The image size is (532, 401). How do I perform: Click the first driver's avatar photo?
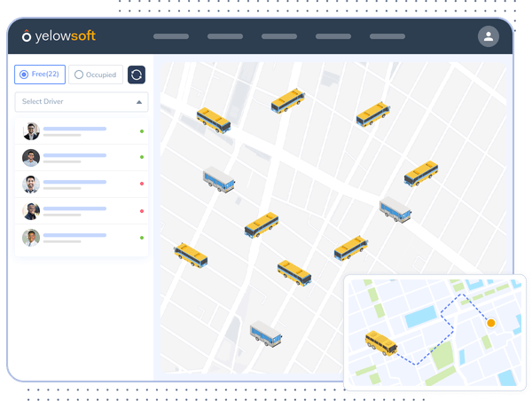pyautogui.click(x=31, y=131)
